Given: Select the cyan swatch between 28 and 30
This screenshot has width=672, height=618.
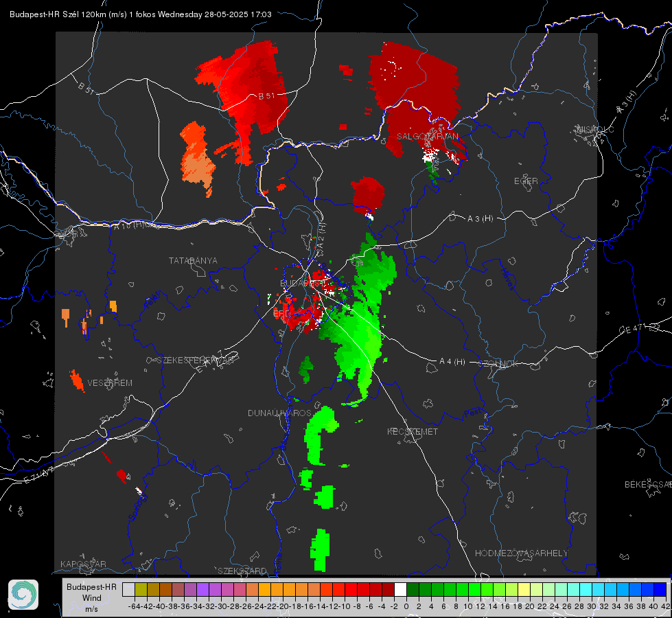Looking at the screenshot, I should (x=586, y=589).
